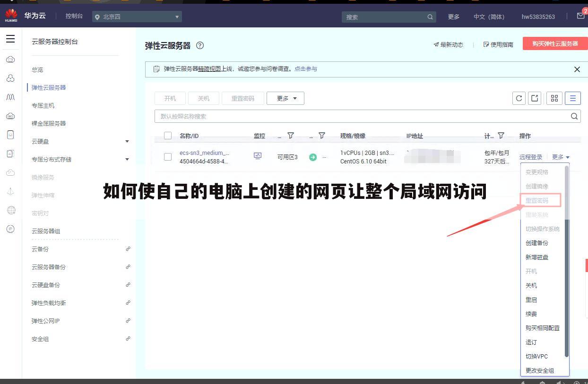Click the dropdown menu scrollbar
This screenshot has height=384, width=588.
tap(567, 261)
